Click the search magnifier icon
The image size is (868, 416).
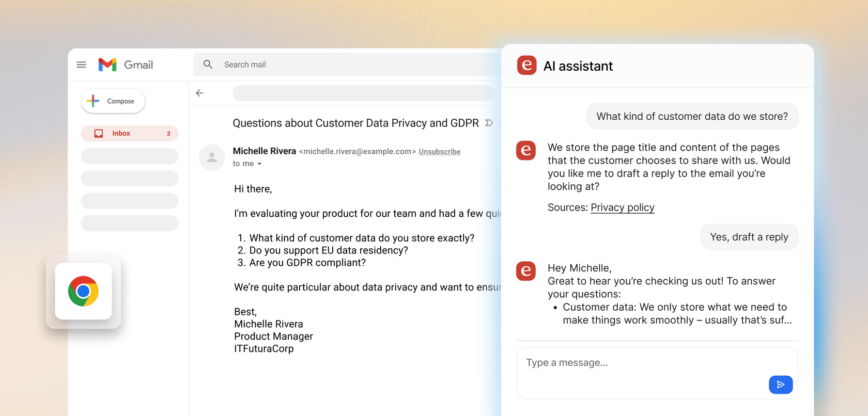pos(208,65)
